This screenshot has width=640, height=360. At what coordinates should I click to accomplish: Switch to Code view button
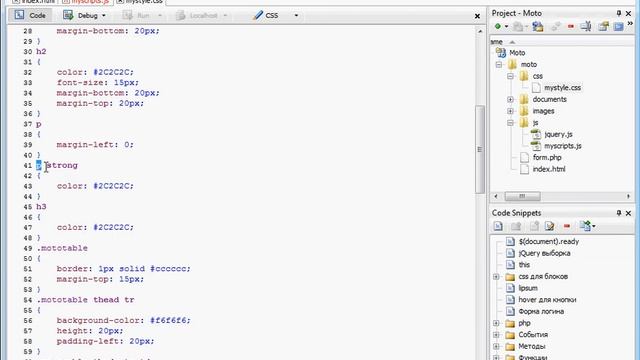tap(30, 16)
